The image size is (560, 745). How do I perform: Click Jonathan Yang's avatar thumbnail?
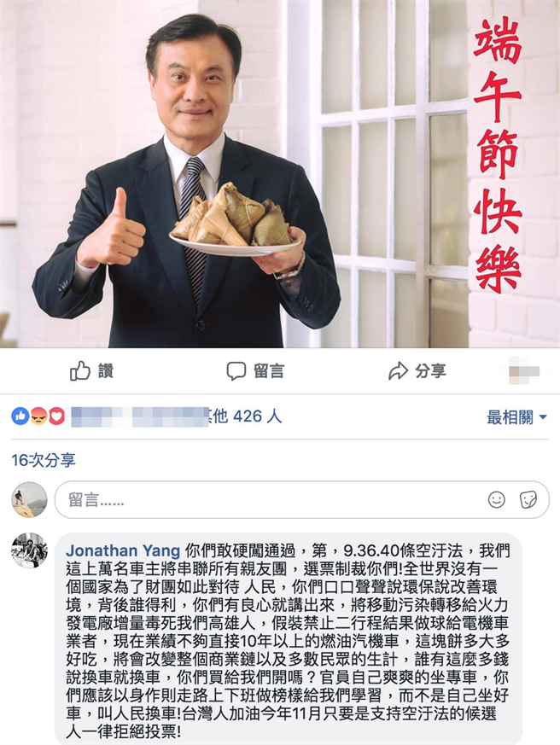pos(30,550)
